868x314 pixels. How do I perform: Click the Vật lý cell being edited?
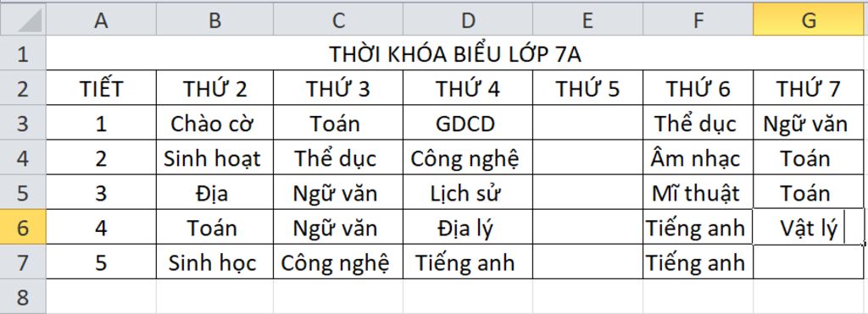(809, 227)
